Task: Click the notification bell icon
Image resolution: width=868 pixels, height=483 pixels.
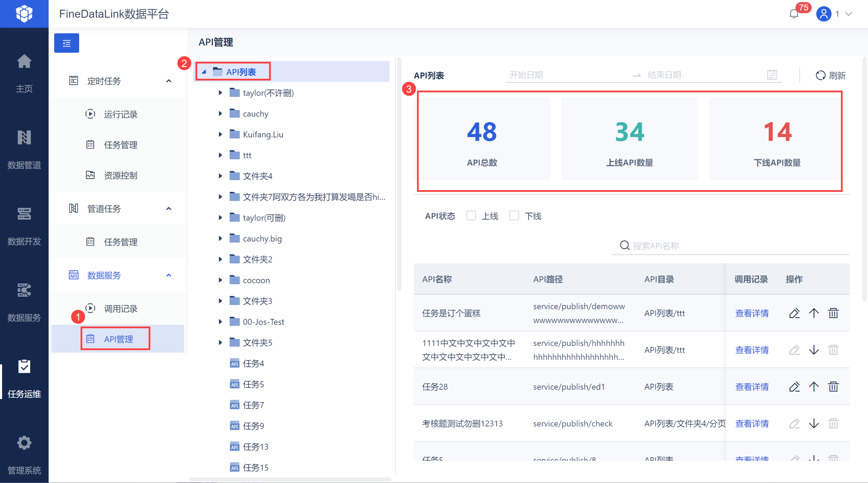Action: pos(794,14)
